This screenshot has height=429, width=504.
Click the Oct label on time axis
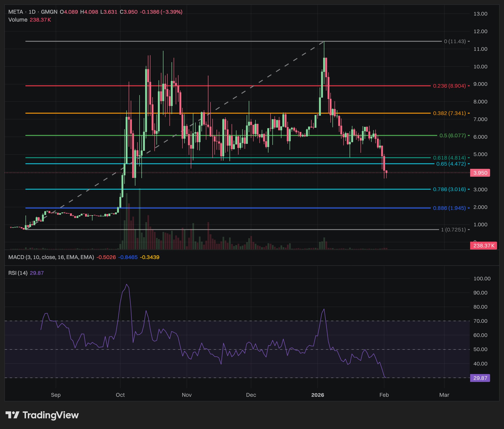pyautogui.click(x=120, y=395)
